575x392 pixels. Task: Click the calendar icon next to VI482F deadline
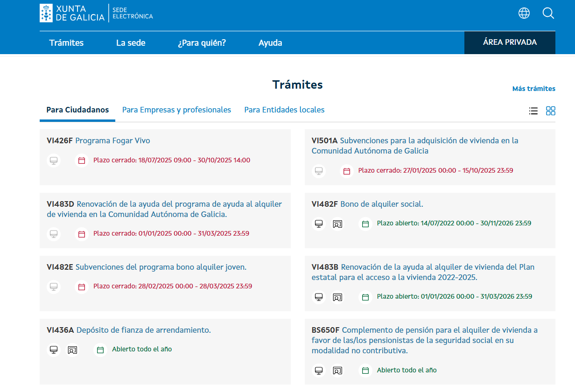click(365, 224)
